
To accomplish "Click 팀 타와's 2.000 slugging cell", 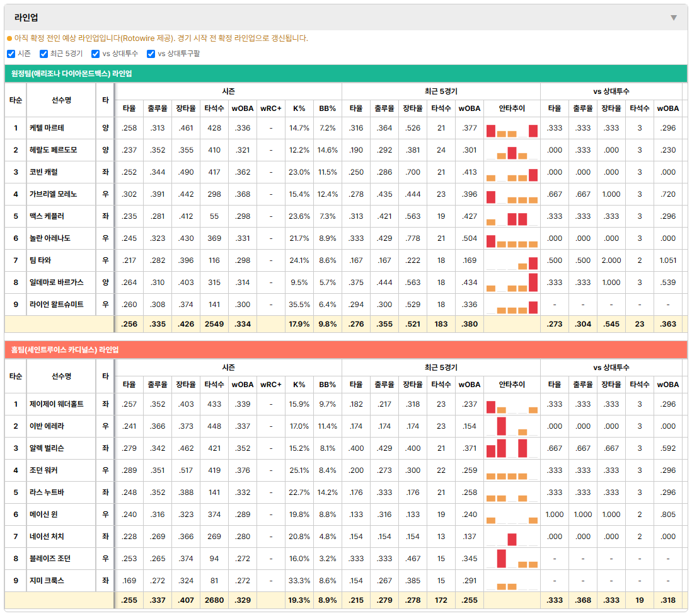I will pos(611,260).
